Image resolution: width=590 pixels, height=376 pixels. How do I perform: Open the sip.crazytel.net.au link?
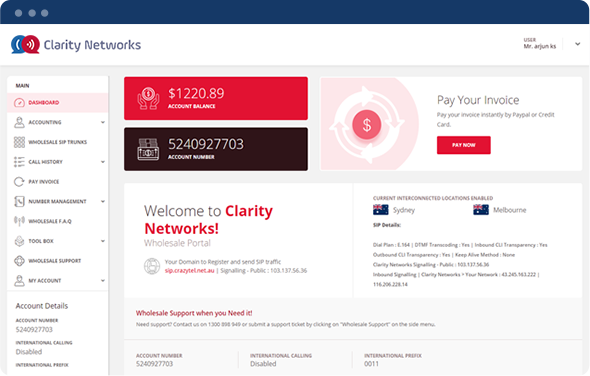pos(189,271)
